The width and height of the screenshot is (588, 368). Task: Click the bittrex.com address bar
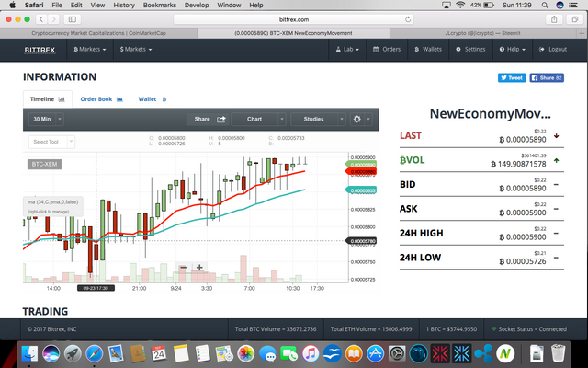294,19
